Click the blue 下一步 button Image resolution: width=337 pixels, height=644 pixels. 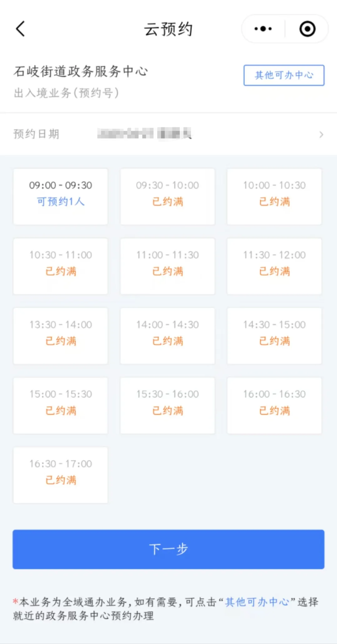point(168,549)
